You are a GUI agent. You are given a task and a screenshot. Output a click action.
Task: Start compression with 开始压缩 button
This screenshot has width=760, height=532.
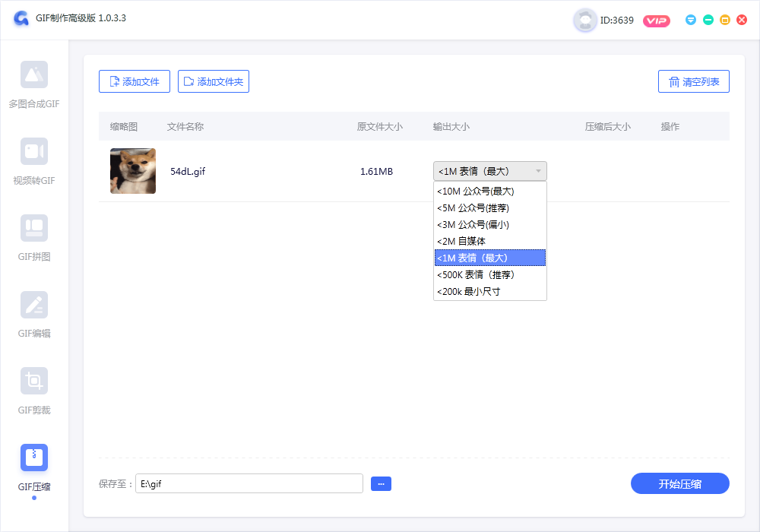(x=679, y=483)
